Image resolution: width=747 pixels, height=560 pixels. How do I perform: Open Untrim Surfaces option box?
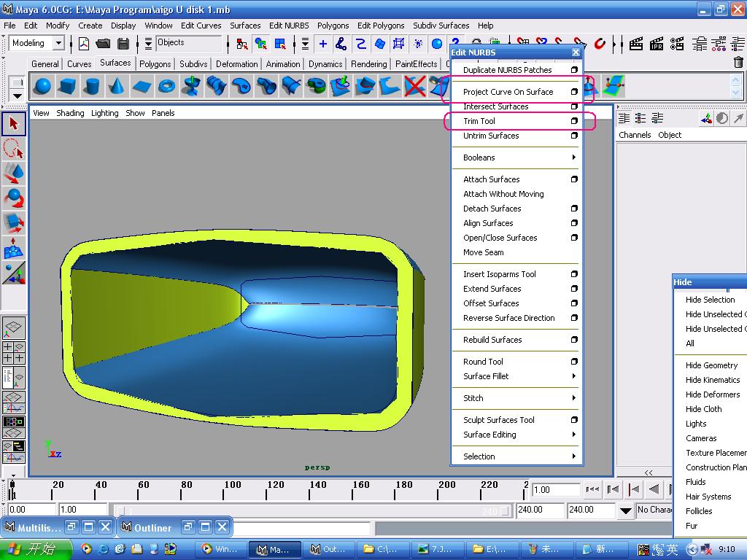574,135
